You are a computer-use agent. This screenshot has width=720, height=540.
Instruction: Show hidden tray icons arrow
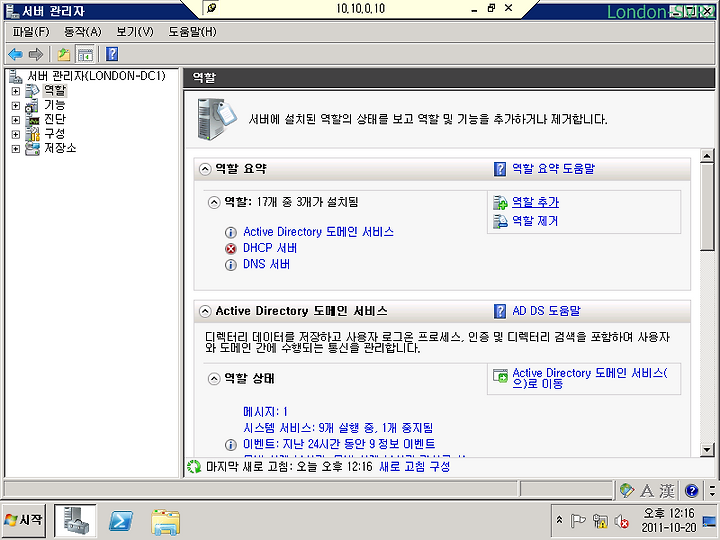pyautogui.click(x=559, y=520)
